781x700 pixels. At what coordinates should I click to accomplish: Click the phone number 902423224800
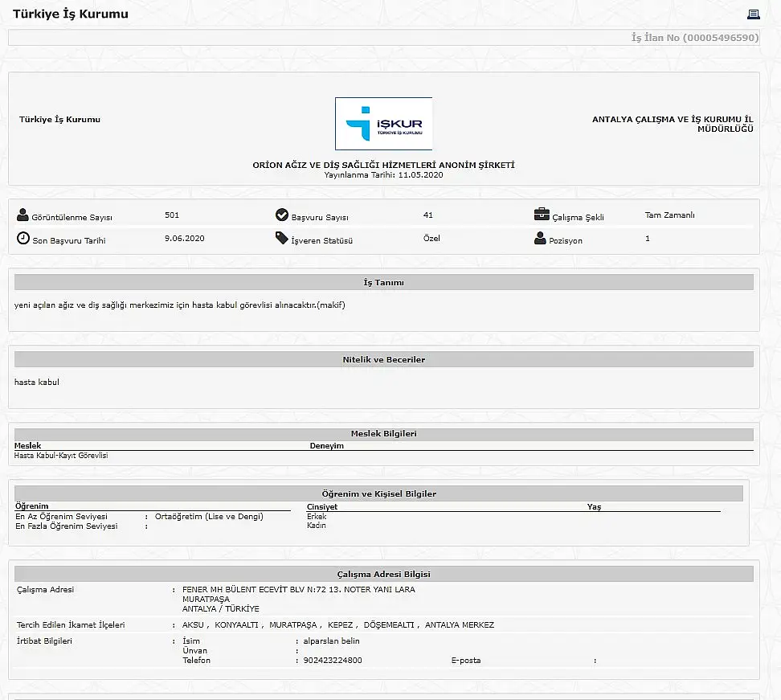[333, 661]
